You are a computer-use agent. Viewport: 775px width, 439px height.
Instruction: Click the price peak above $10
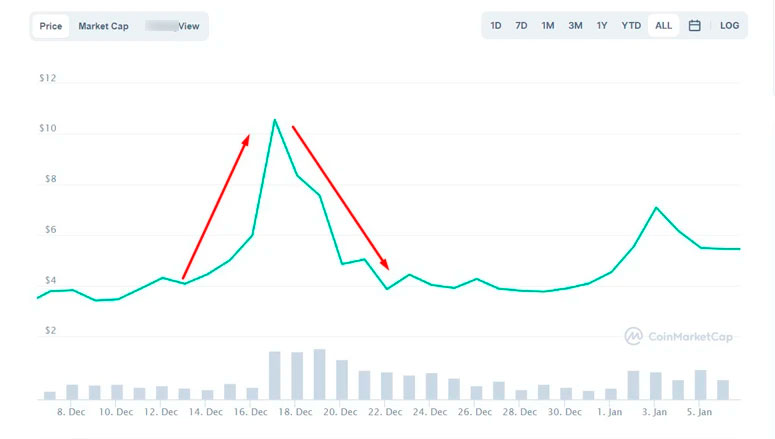click(274, 120)
